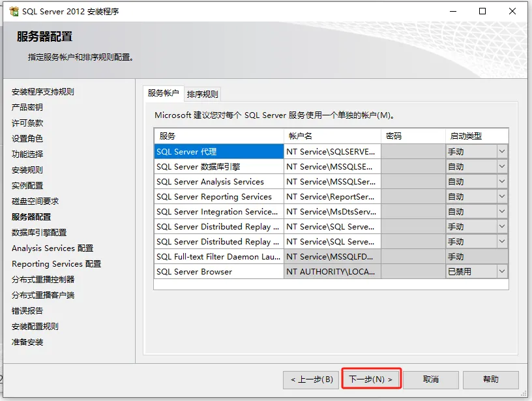Click 分布式重播控制器 step

coord(43,279)
